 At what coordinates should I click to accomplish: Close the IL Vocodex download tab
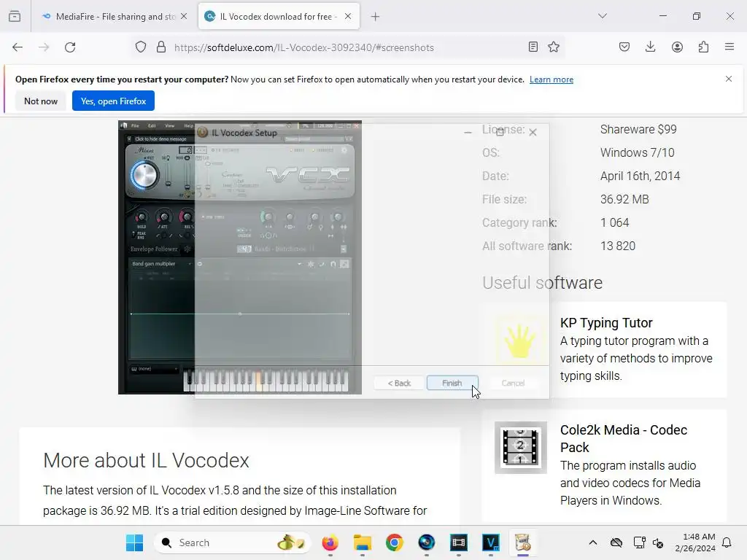tap(348, 17)
